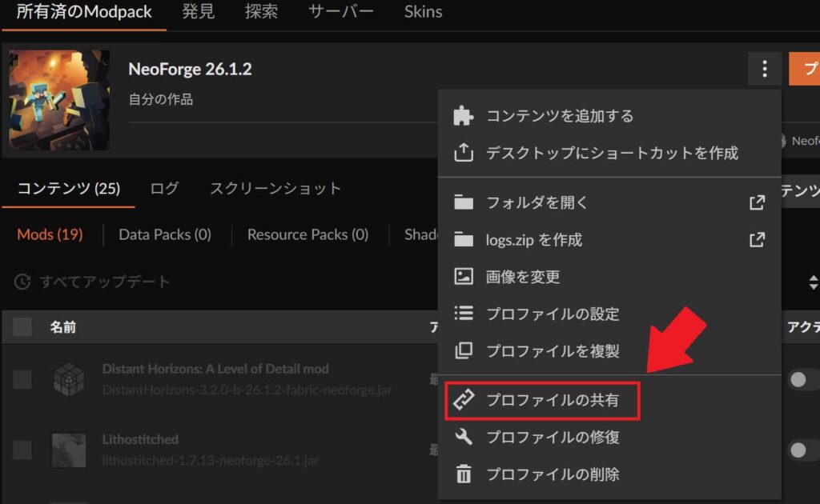This screenshot has width=820, height=504.
Task: Choose フォルダを開く from the menu
Action: click(609, 202)
